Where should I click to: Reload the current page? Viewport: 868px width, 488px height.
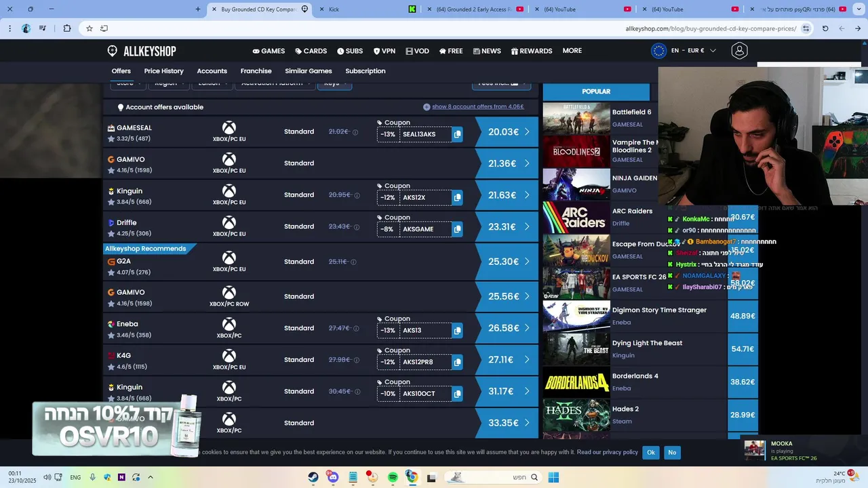[x=825, y=28]
